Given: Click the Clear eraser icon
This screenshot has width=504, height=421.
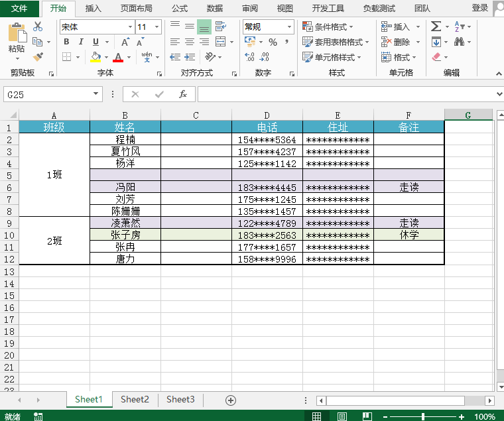Looking at the screenshot, I should pyautogui.click(x=436, y=57).
